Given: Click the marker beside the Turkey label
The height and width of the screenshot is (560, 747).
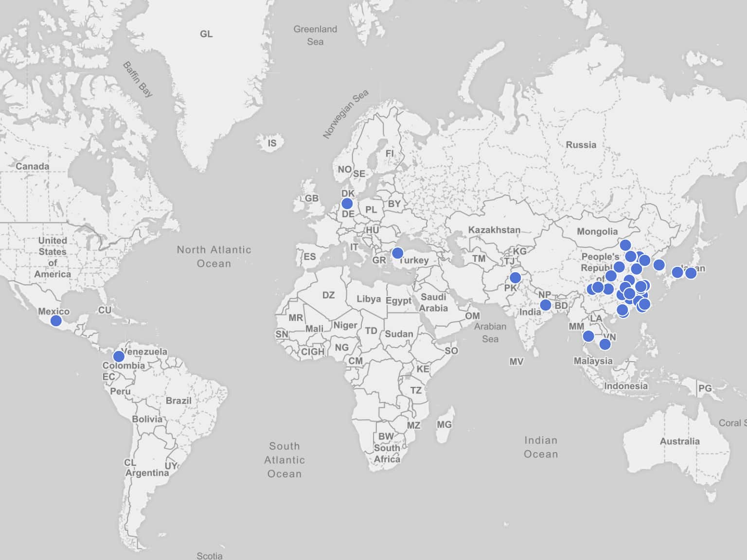Looking at the screenshot, I should pos(397,253).
